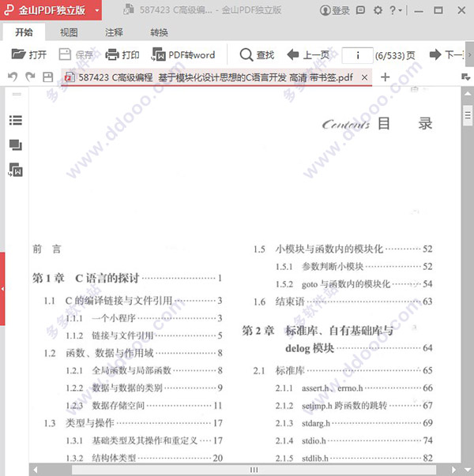The width and height of the screenshot is (474, 476).
Task: Print the document with 打印
Action: click(122, 54)
